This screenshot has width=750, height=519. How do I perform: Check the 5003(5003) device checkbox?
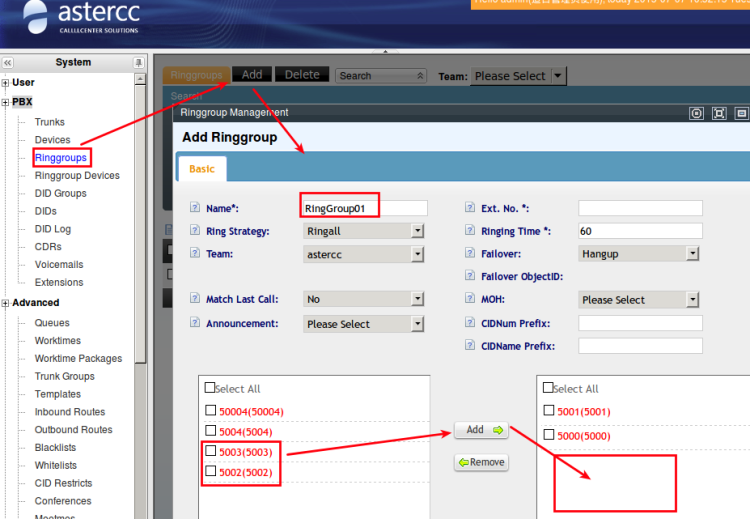209,451
